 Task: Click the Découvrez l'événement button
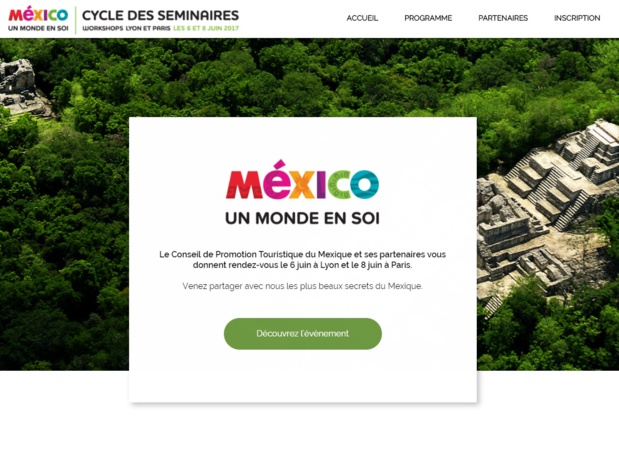[x=303, y=333]
